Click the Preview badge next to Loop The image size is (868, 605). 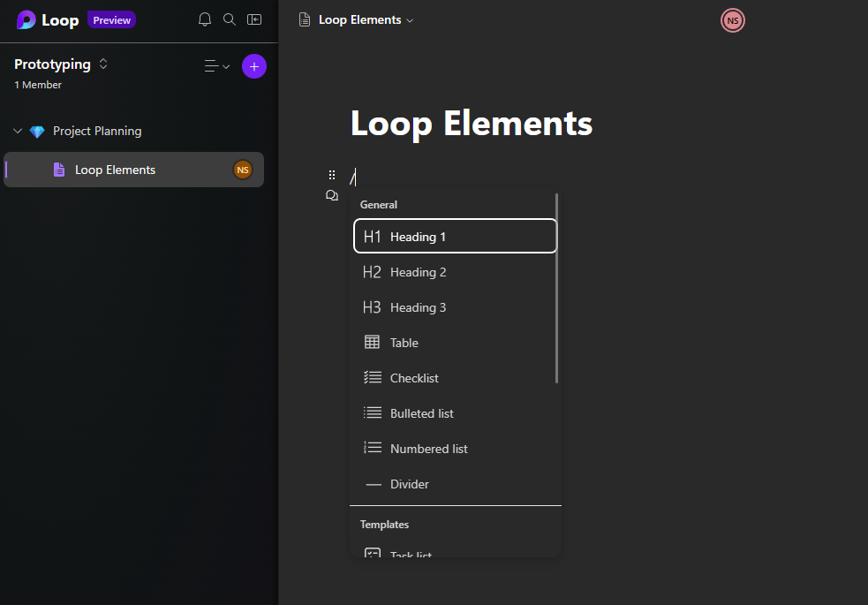pos(111,19)
